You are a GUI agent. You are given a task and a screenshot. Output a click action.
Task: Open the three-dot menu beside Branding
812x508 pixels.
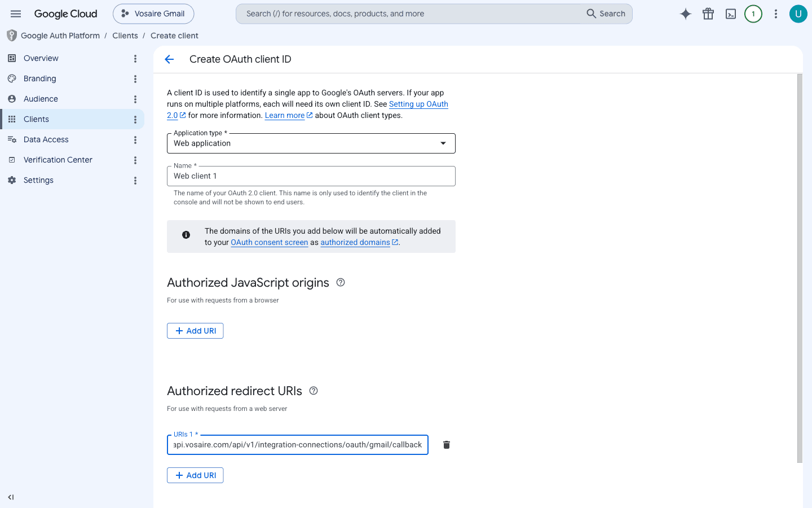(x=135, y=79)
